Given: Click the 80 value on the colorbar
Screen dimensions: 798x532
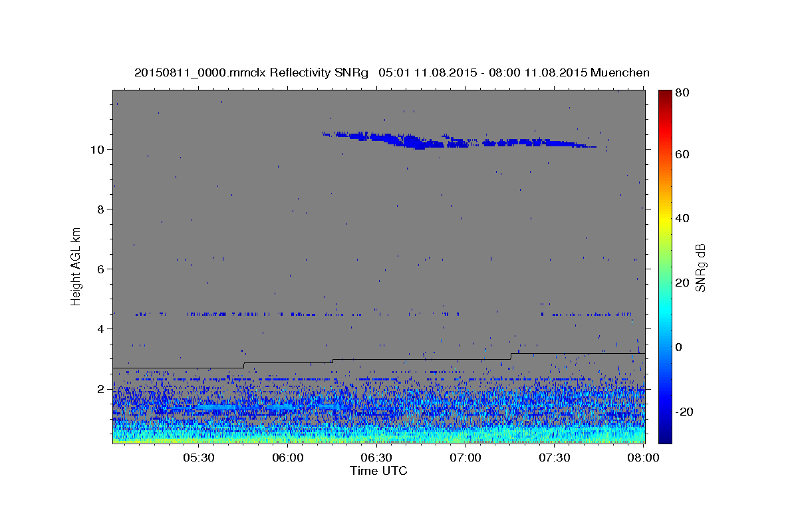Looking at the screenshot, I should pyautogui.click(x=682, y=93).
